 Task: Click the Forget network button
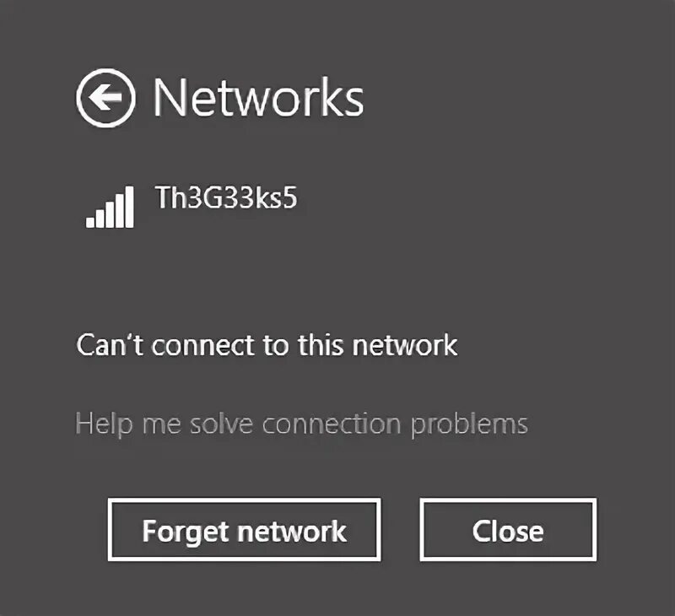tap(244, 529)
